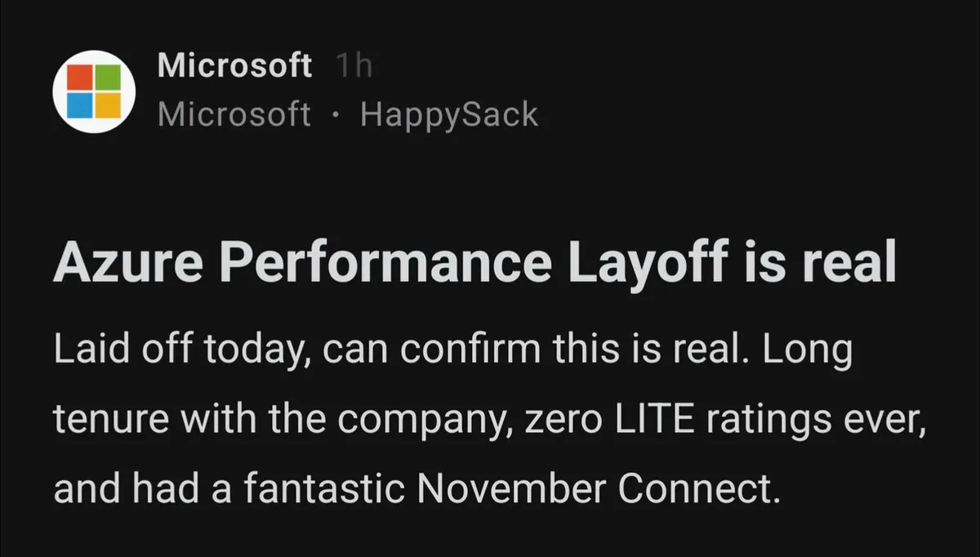
Task: Open the HappySack user profile
Action: click(449, 114)
